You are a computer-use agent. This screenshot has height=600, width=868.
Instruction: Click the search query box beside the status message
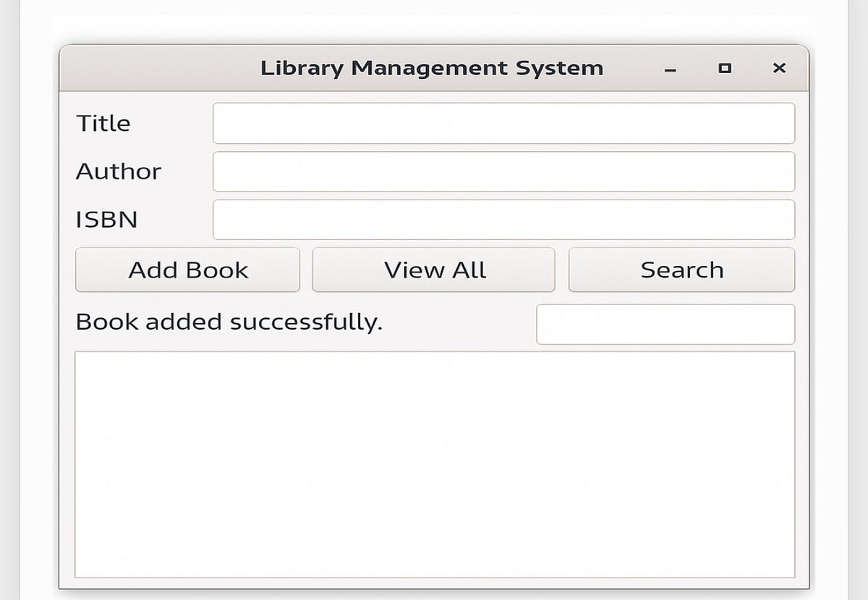click(665, 324)
